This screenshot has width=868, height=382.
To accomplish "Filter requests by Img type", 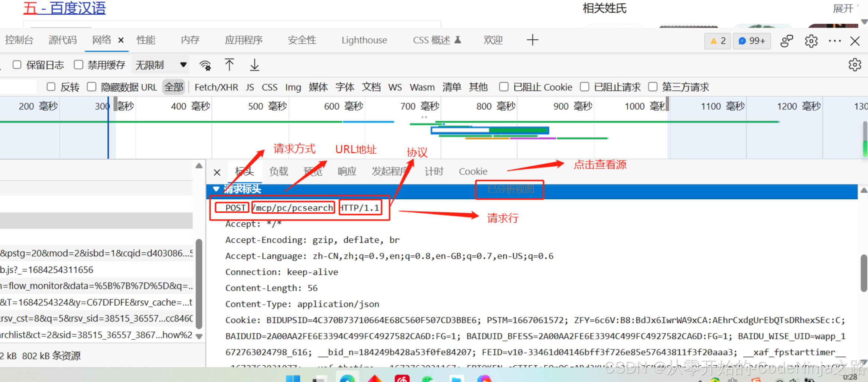I will [x=293, y=87].
